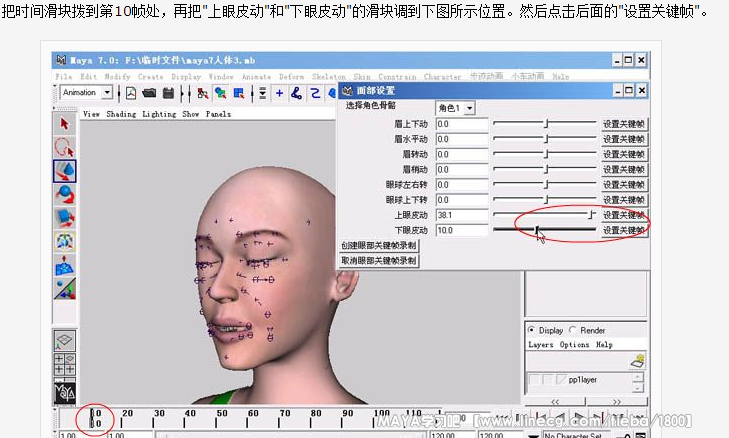Toggle pp1layer visibility box

click(x=535, y=380)
